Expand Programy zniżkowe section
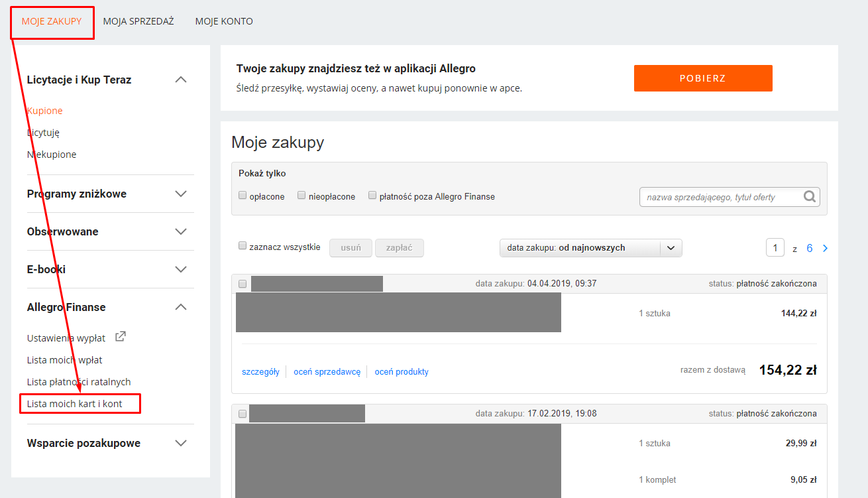The height and width of the screenshot is (498, 868). pyautogui.click(x=181, y=194)
